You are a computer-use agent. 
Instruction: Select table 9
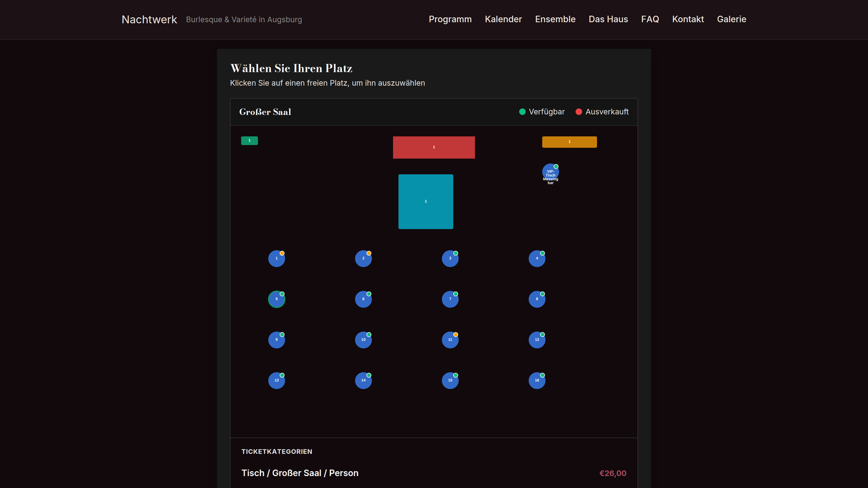[x=277, y=340]
